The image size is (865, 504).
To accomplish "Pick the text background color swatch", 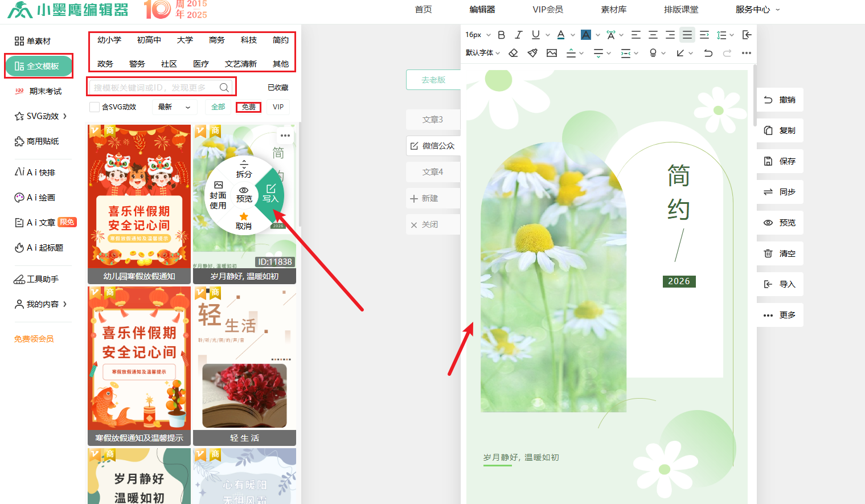I will (586, 35).
